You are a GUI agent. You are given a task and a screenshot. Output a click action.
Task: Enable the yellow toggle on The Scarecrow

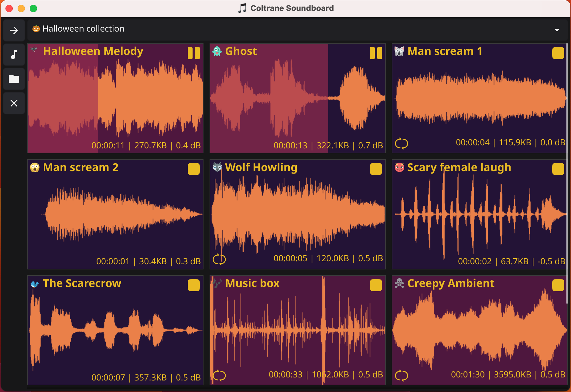pos(194,285)
